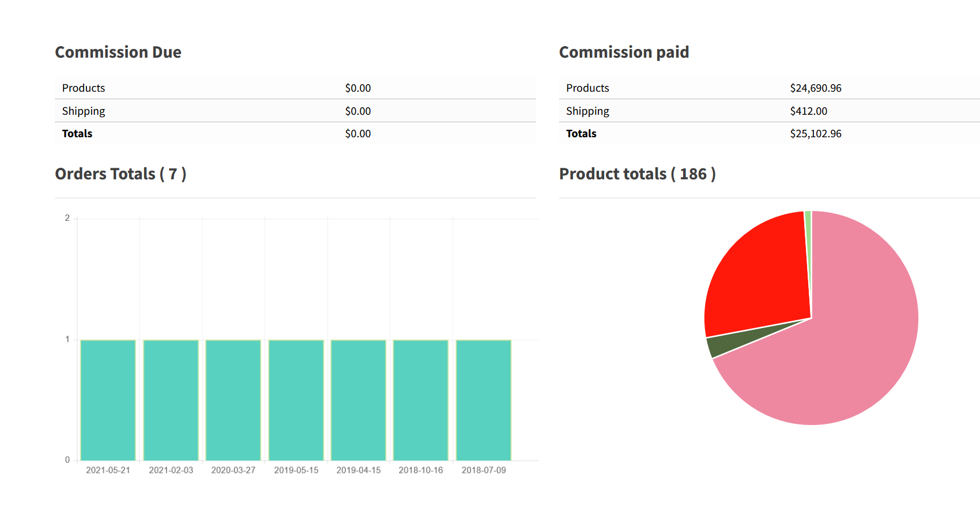Screen dimensions: 980x519
Task: Click the $24,690.96 products commission value
Action: coord(815,88)
